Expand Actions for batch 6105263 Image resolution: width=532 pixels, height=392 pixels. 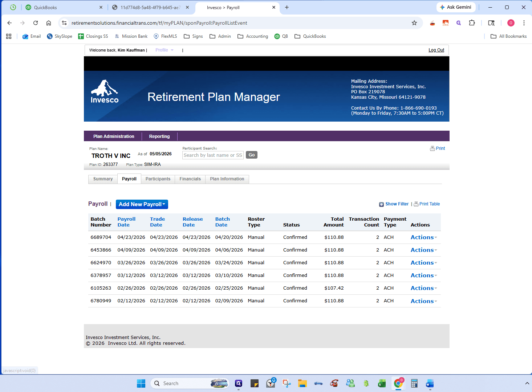point(424,288)
